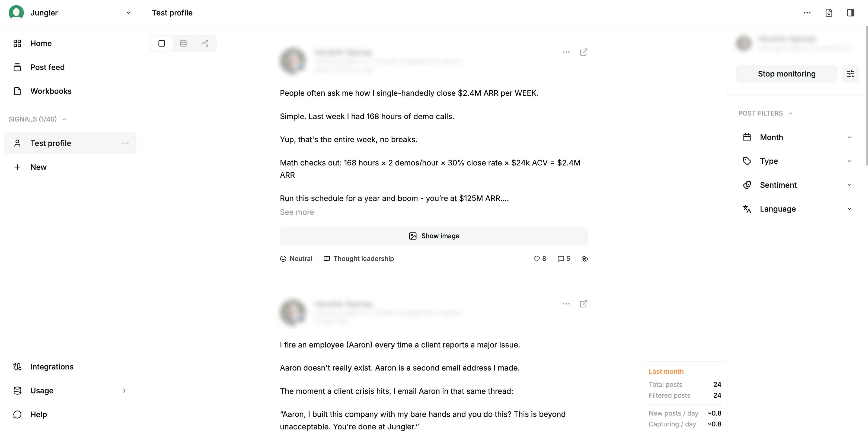Click the export download icon in header

[829, 13]
